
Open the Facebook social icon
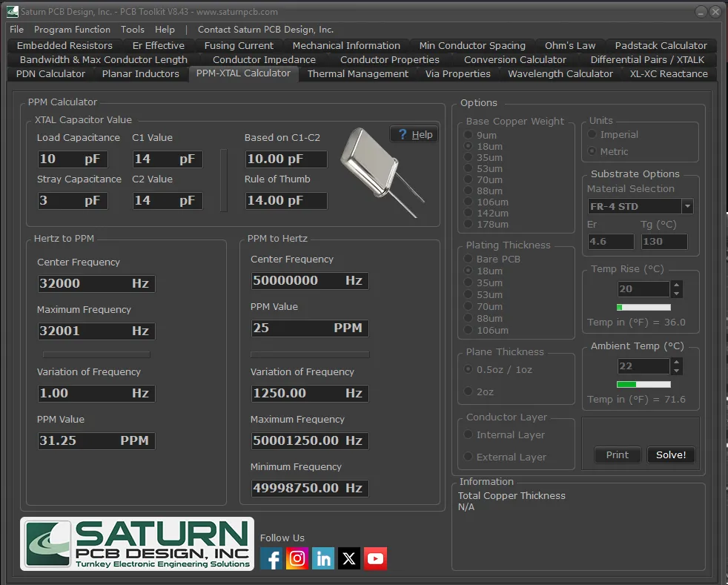(271, 558)
